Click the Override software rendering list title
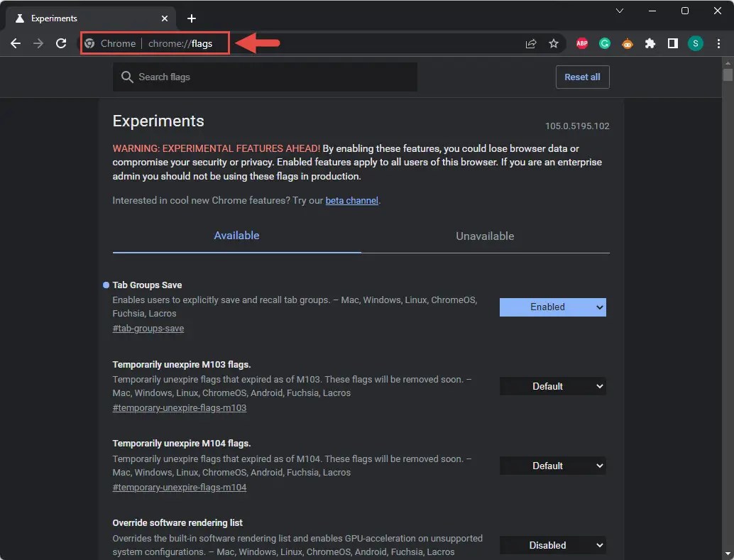The image size is (734, 560). [177, 522]
